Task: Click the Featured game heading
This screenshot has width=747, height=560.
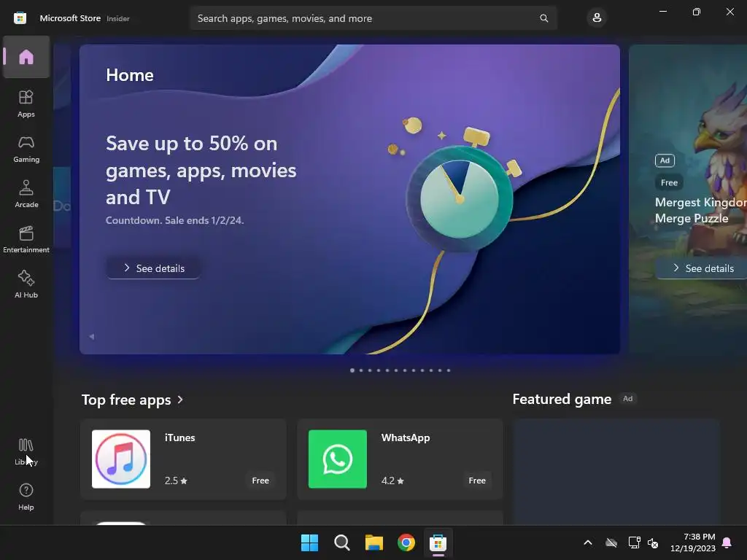Action: (x=562, y=399)
